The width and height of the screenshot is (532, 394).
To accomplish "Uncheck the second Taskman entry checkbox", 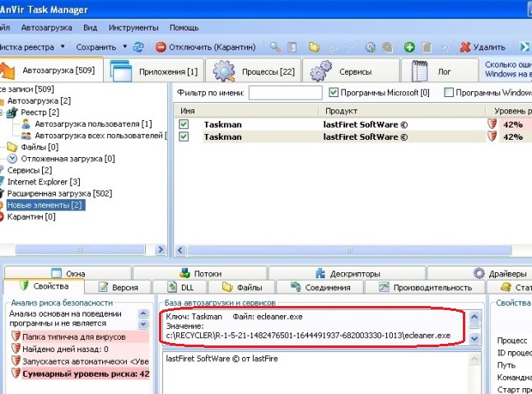I will point(184,137).
